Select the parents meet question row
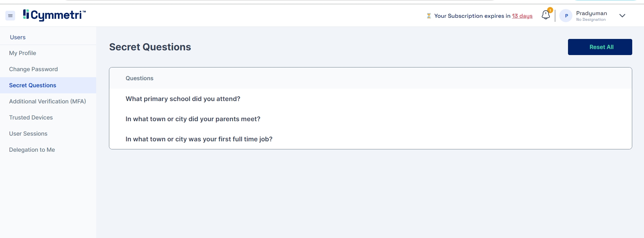The image size is (644, 238). [x=193, y=119]
